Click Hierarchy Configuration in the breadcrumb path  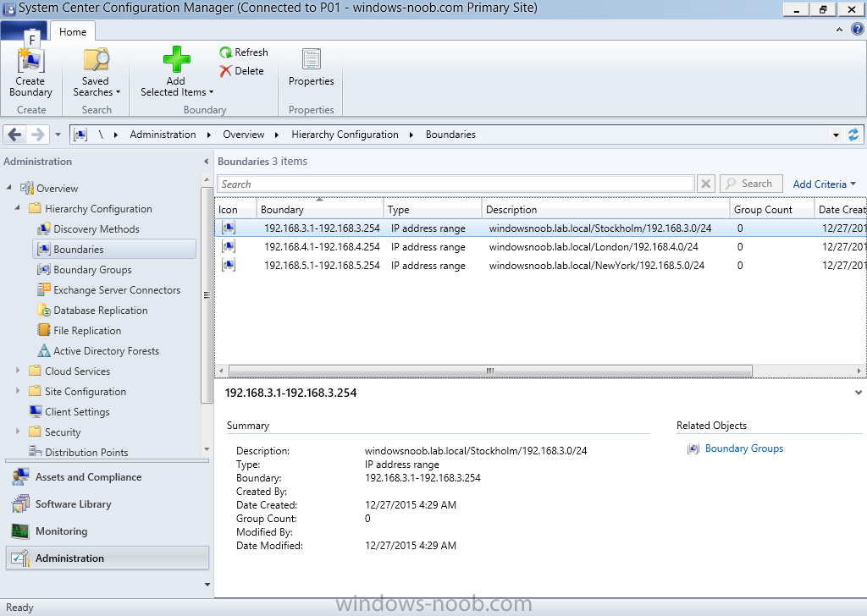345,135
